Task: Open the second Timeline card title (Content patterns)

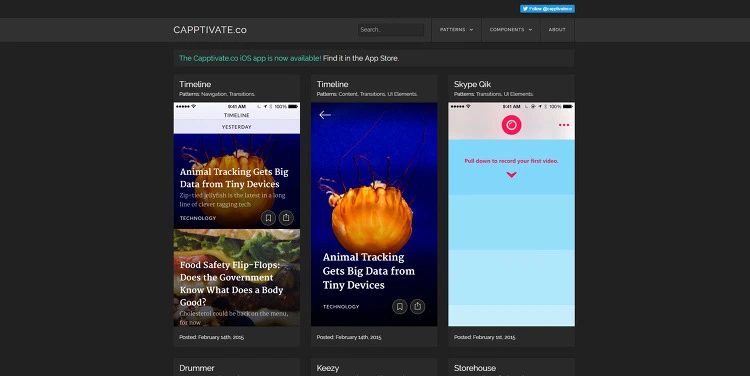Action: point(332,84)
